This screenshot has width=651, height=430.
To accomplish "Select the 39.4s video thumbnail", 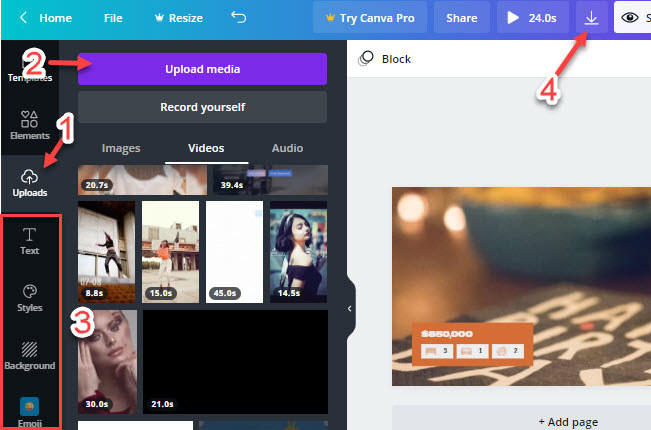I will click(270, 180).
